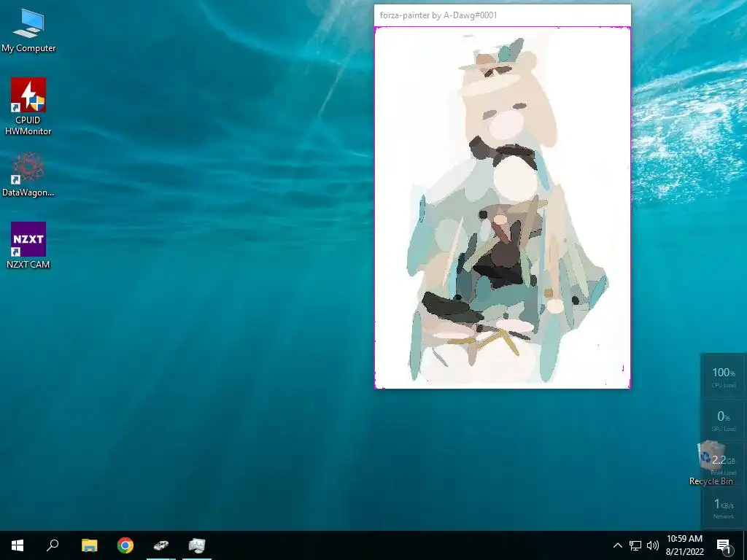Select the RAM Load 2.2 GB widget
The width and height of the screenshot is (747, 560).
coord(723,464)
